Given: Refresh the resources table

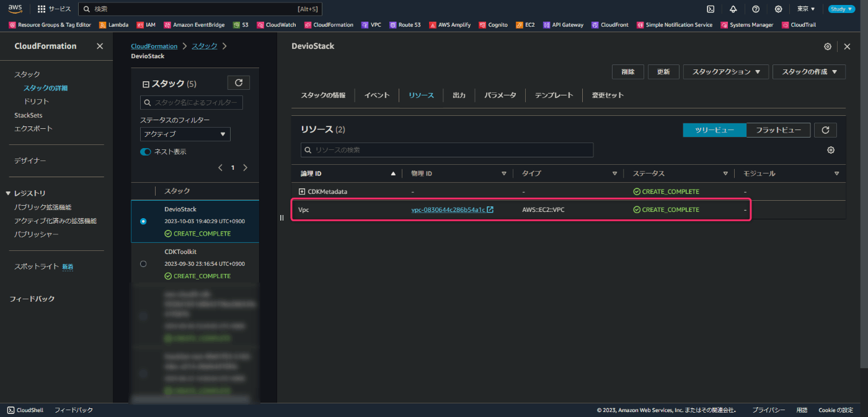Looking at the screenshot, I should [x=825, y=130].
